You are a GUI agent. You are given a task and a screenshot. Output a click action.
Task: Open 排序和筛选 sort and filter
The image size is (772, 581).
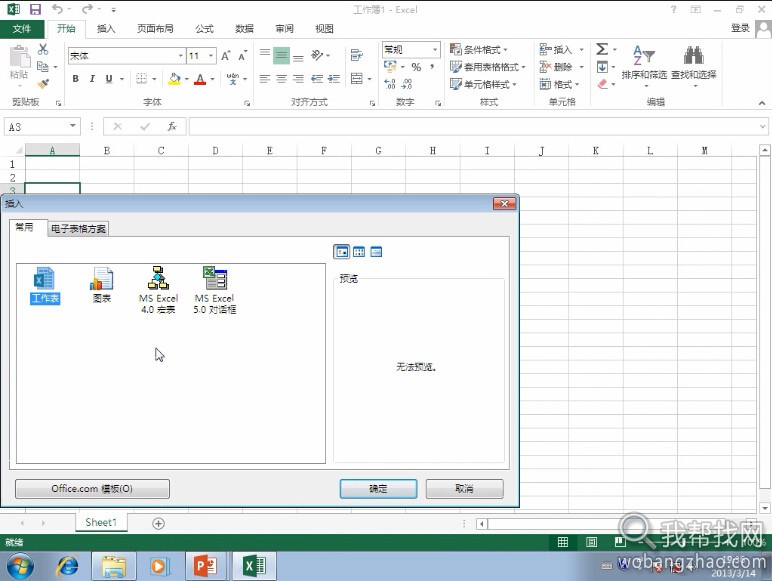coord(644,65)
